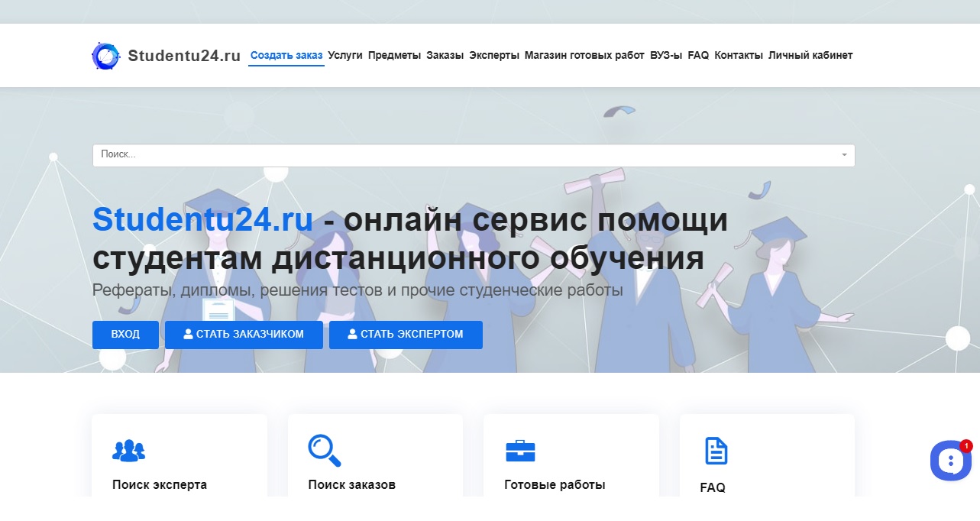This screenshot has height=521, width=980.
Task: Open the Создать заказ menu item
Action: point(286,56)
